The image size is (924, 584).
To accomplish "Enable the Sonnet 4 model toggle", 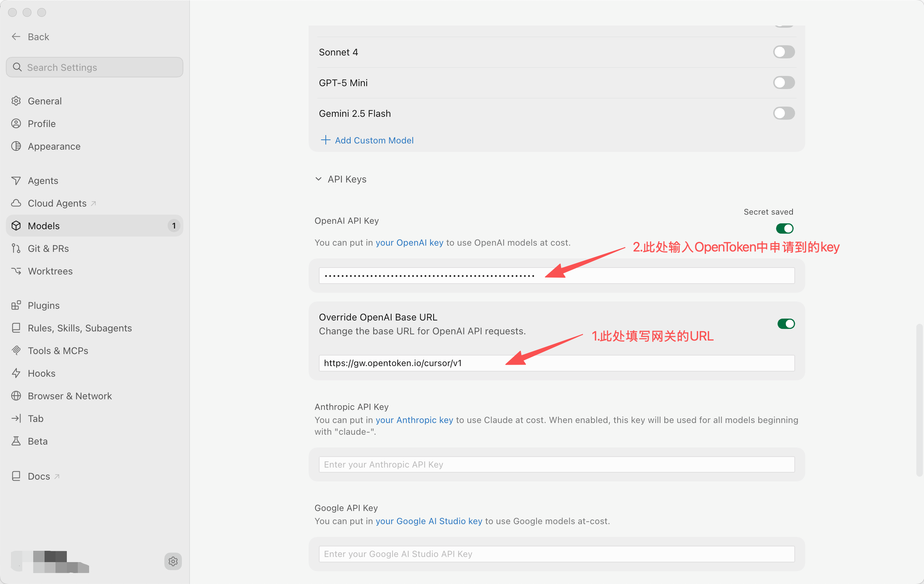I will pyautogui.click(x=783, y=52).
